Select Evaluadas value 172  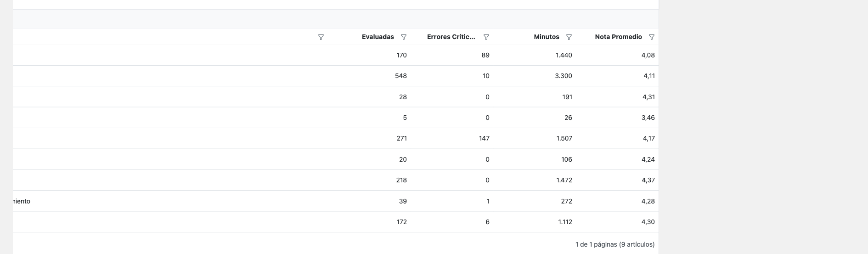point(401,222)
